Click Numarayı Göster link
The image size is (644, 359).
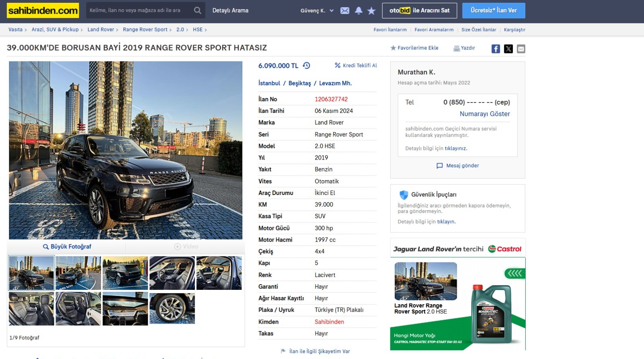click(485, 114)
